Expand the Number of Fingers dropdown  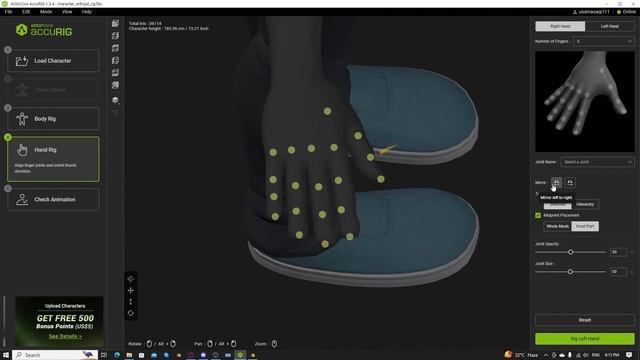[604, 41]
